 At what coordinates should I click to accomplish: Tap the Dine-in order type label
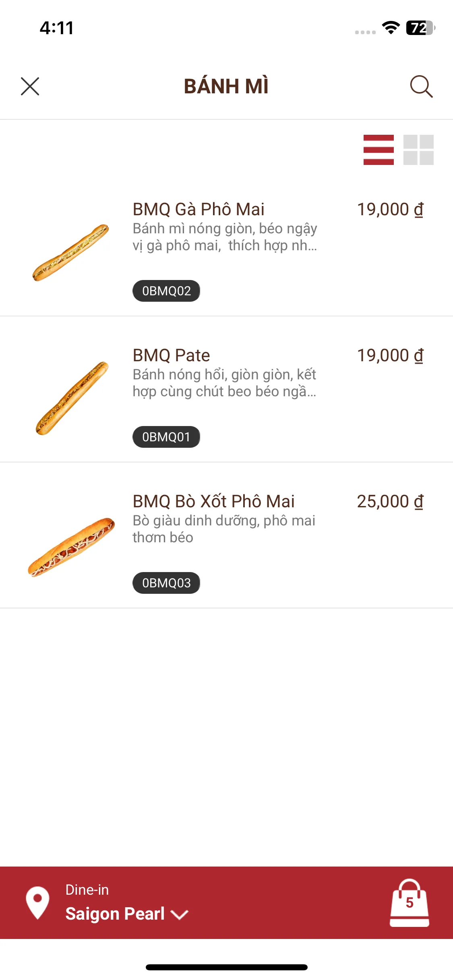87,889
